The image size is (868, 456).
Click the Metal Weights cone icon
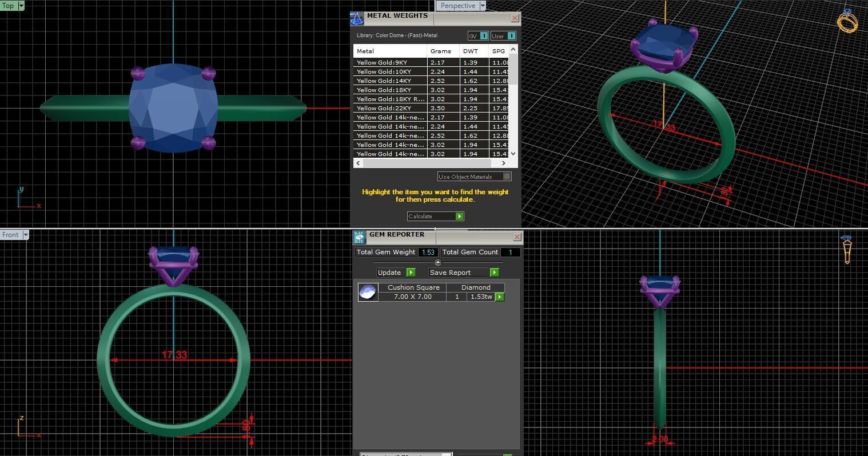(x=357, y=18)
